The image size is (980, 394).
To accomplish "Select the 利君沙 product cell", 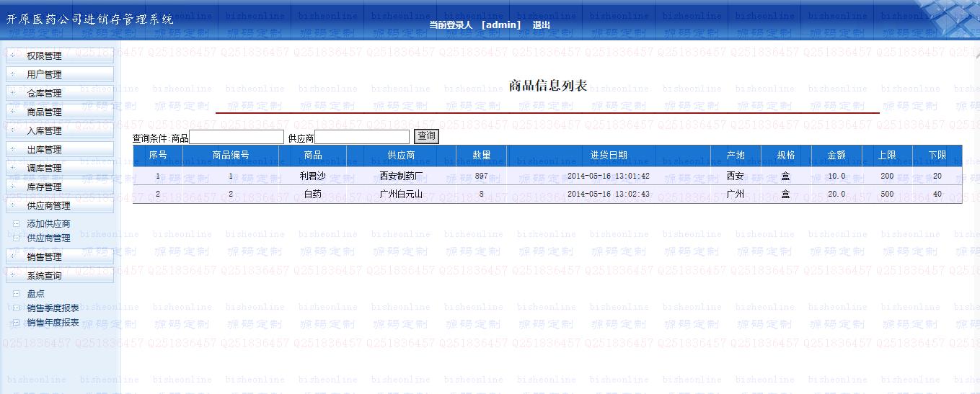I will tap(313, 176).
